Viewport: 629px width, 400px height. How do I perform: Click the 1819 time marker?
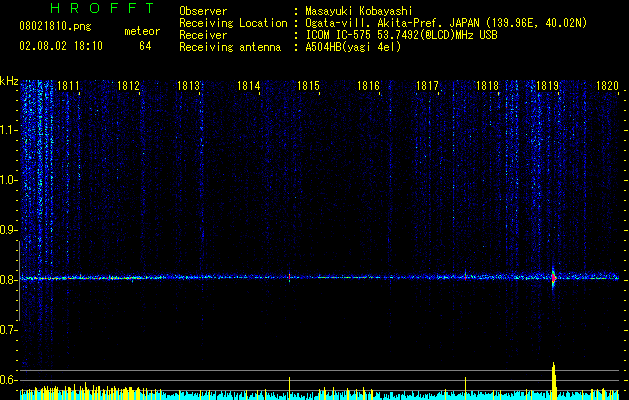tap(548, 86)
